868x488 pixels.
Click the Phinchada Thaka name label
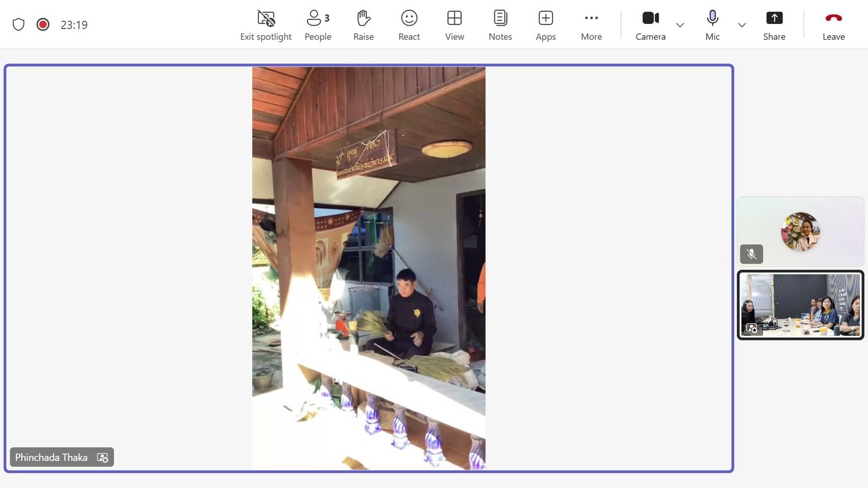51,457
